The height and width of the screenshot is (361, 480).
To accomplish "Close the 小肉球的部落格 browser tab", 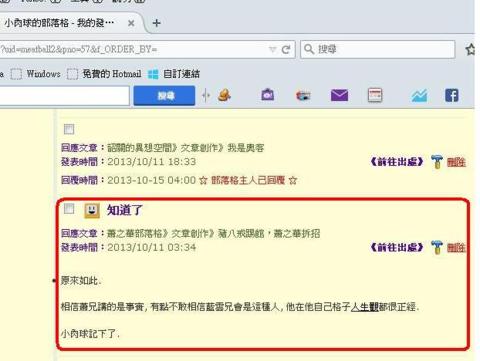I will [x=131, y=23].
